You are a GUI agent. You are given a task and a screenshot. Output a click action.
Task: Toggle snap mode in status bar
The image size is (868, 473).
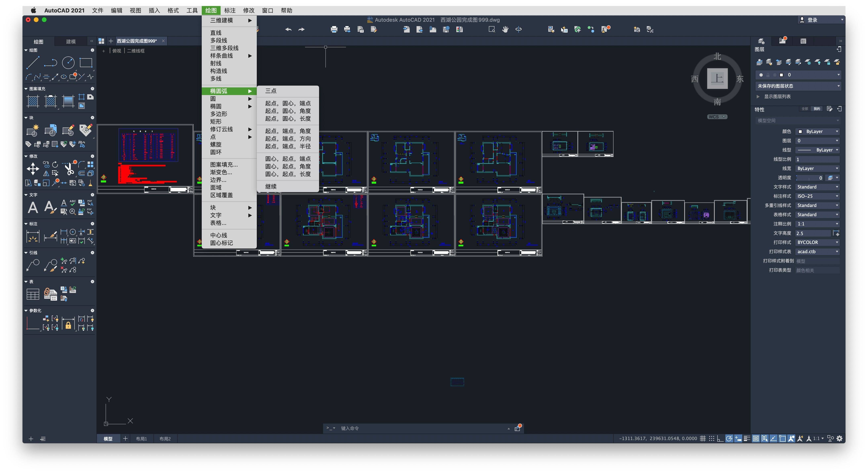pyautogui.click(x=711, y=438)
